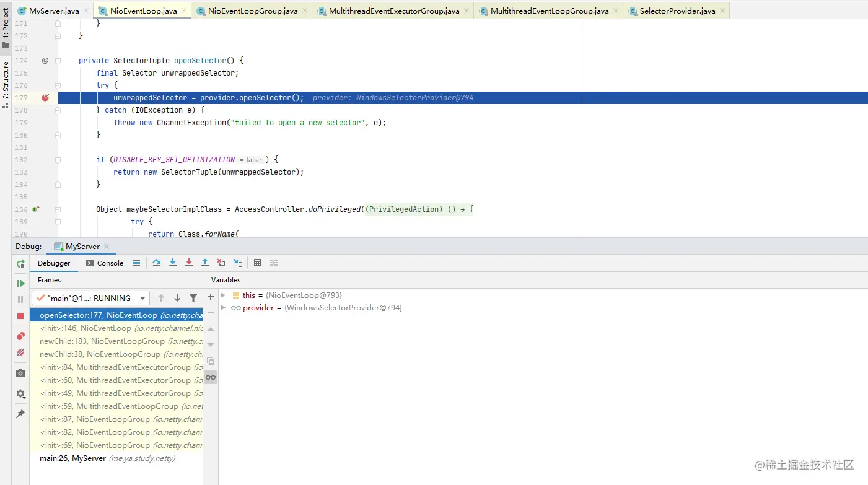Pause the running program

[20, 299]
